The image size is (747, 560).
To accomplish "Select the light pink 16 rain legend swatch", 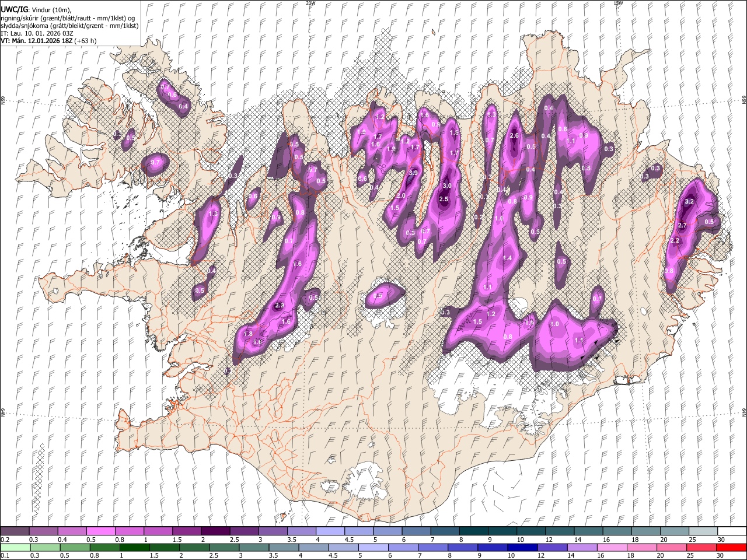I will (x=611, y=547).
